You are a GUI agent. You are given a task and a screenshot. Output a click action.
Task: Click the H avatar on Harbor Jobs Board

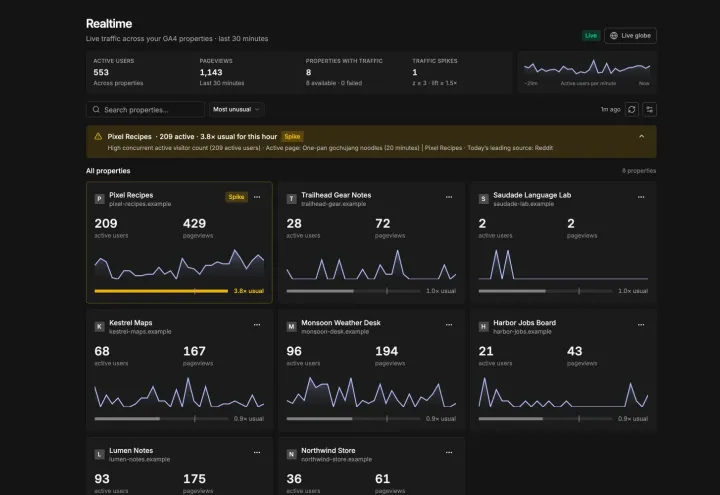483,326
